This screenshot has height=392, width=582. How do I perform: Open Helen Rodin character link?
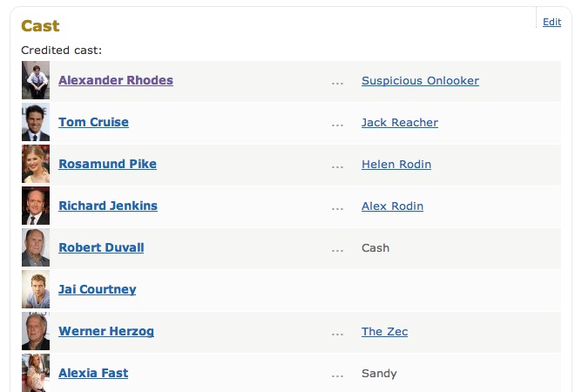coord(396,165)
